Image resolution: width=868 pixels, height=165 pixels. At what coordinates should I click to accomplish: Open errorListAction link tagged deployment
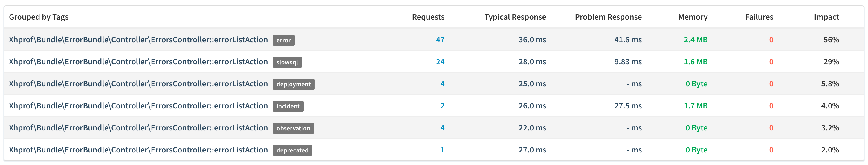tap(138, 84)
